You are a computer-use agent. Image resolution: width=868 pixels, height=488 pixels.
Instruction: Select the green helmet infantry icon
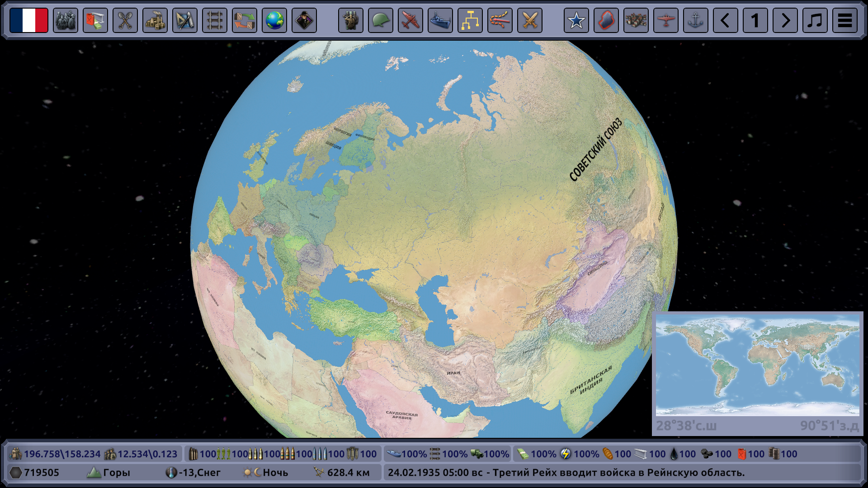click(380, 20)
